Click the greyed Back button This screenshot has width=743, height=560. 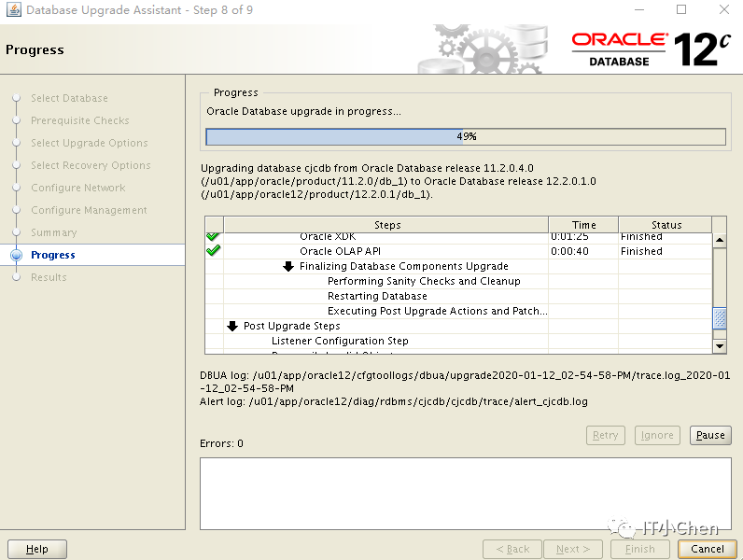point(512,549)
